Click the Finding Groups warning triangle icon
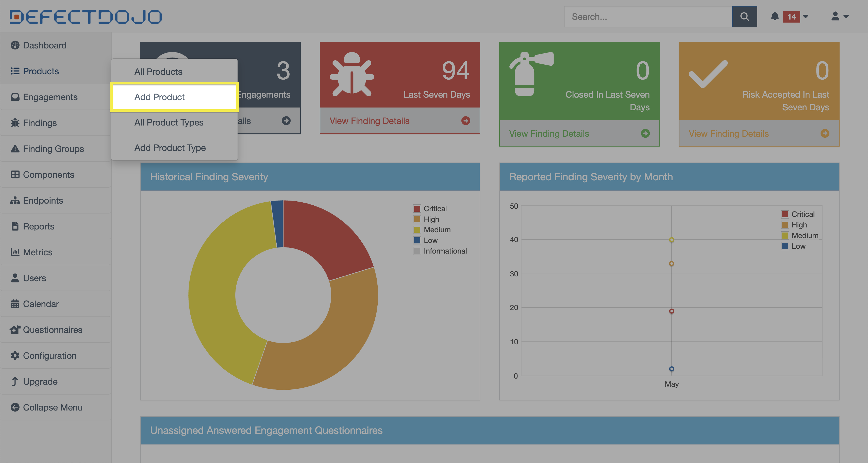The width and height of the screenshot is (868, 463). tap(15, 149)
